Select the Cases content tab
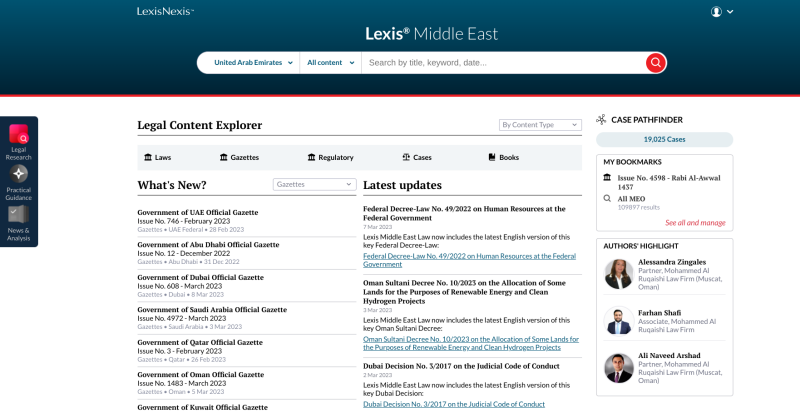The height and width of the screenshot is (413, 800). 417,157
